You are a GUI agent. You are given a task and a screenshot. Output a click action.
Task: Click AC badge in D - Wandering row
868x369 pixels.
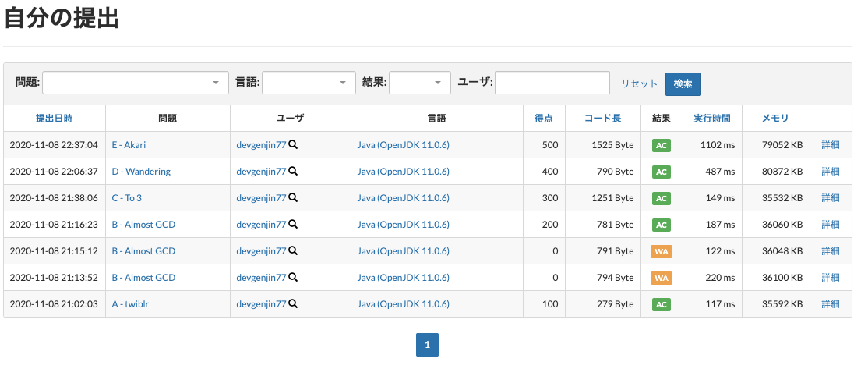point(661,172)
